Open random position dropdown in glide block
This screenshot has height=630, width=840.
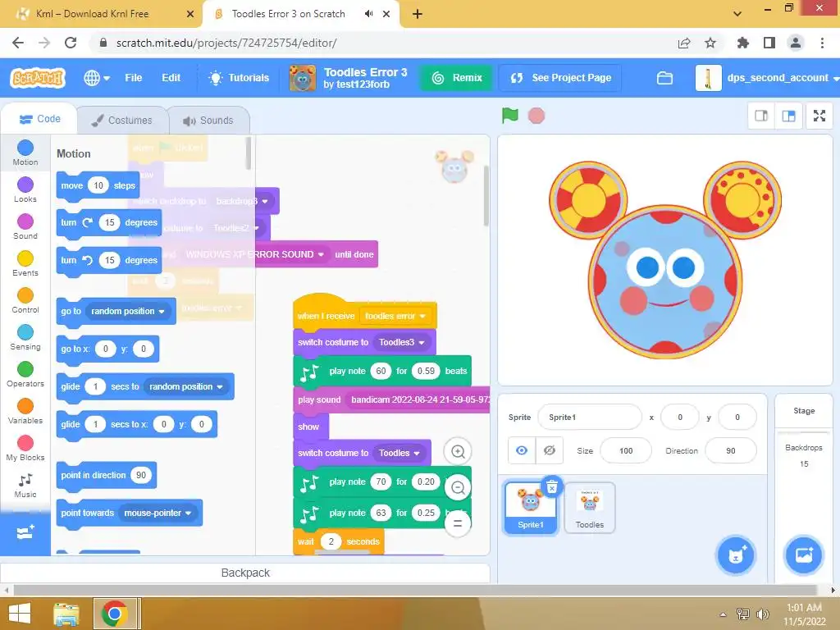[x=186, y=387]
